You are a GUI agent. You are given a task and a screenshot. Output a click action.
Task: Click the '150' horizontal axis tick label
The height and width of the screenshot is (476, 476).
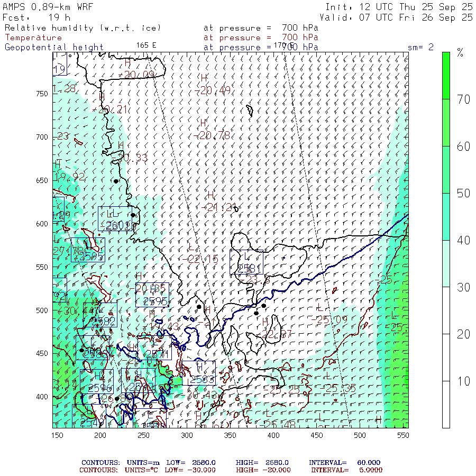coord(57,435)
